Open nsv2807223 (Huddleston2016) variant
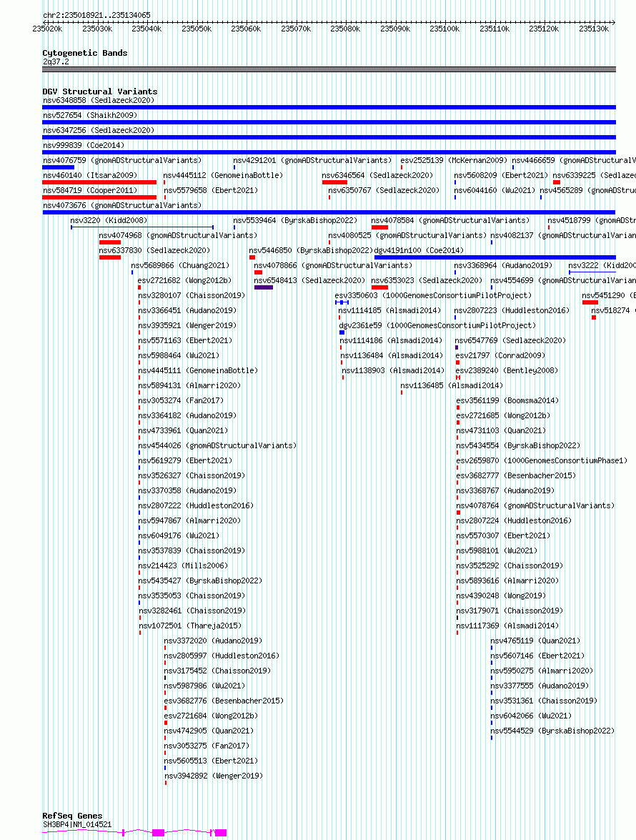Screen dimensions: 636x840 512,310
